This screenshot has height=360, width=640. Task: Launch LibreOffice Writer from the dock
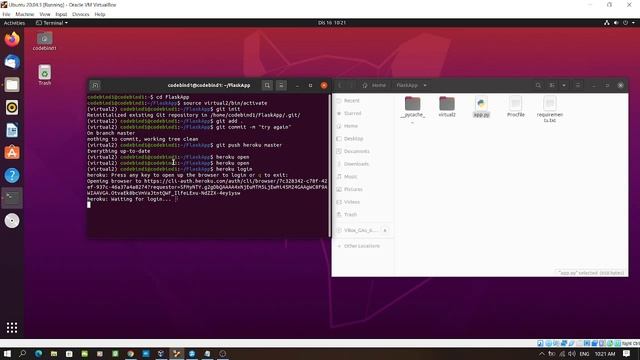12,130
